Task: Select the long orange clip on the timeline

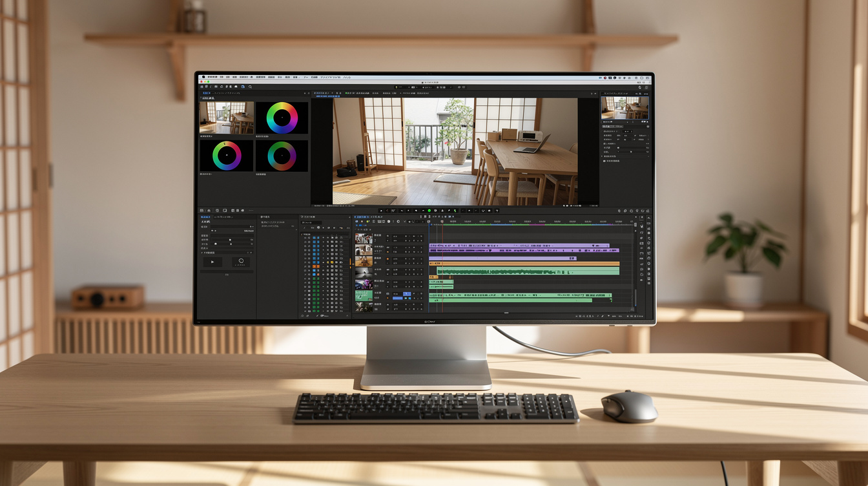Action: [524, 264]
